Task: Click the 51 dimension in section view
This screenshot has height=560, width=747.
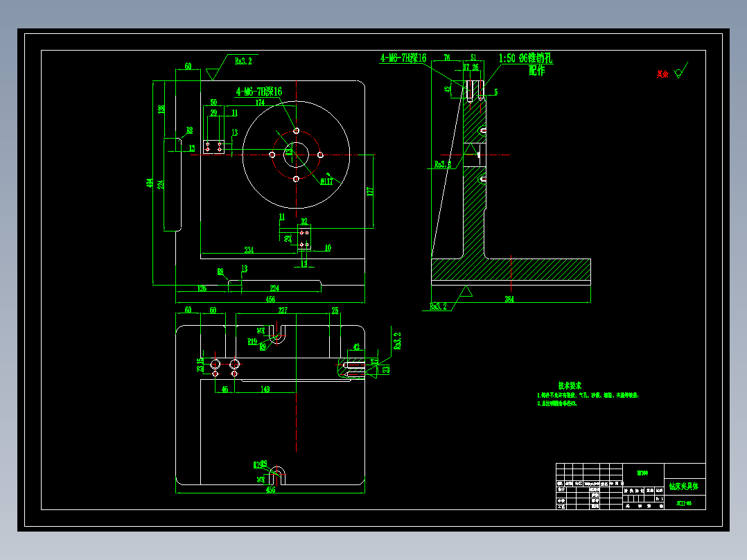Action: pyautogui.click(x=473, y=58)
